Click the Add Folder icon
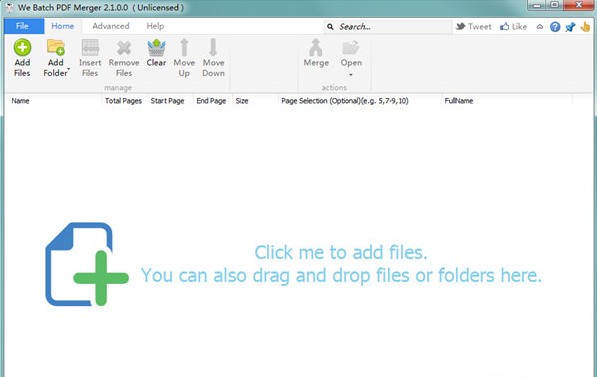 pos(56,47)
